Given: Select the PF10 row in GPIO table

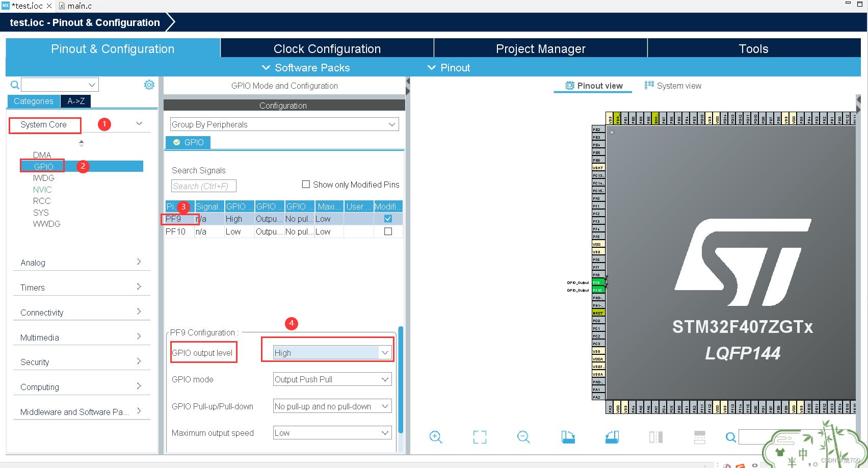Looking at the screenshot, I should tap(284, 231).
